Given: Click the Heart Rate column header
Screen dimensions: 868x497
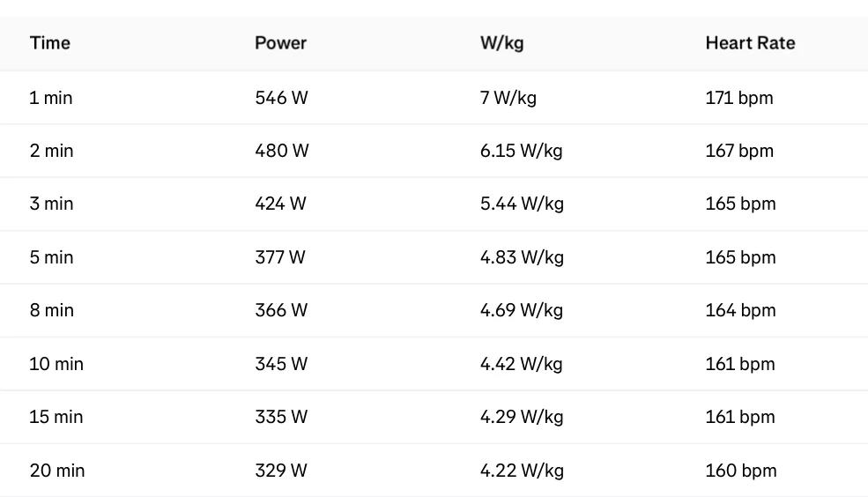Looking at the screenshot, I should pos(750,43).
